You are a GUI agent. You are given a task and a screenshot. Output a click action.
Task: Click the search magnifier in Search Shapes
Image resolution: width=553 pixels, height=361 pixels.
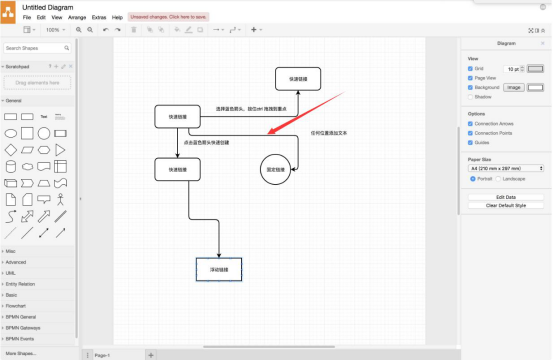tap(67, 48)
